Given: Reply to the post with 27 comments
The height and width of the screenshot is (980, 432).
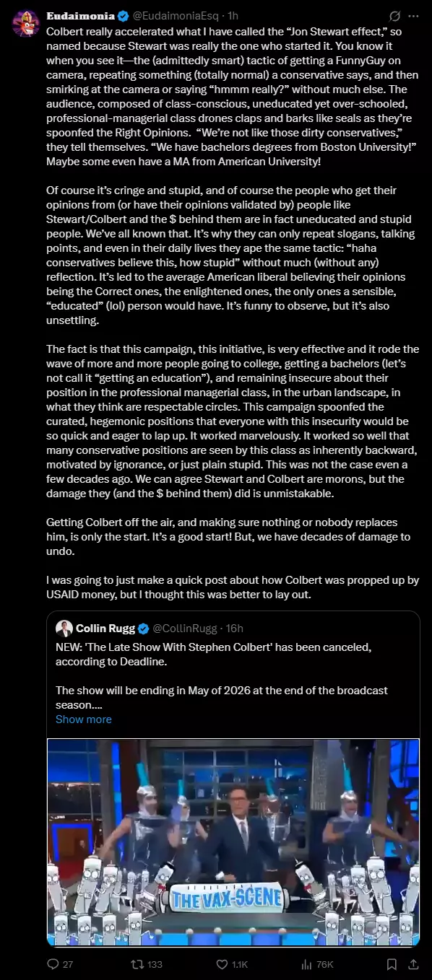Looking at the screenshot, I should click(x=60, y=964).
